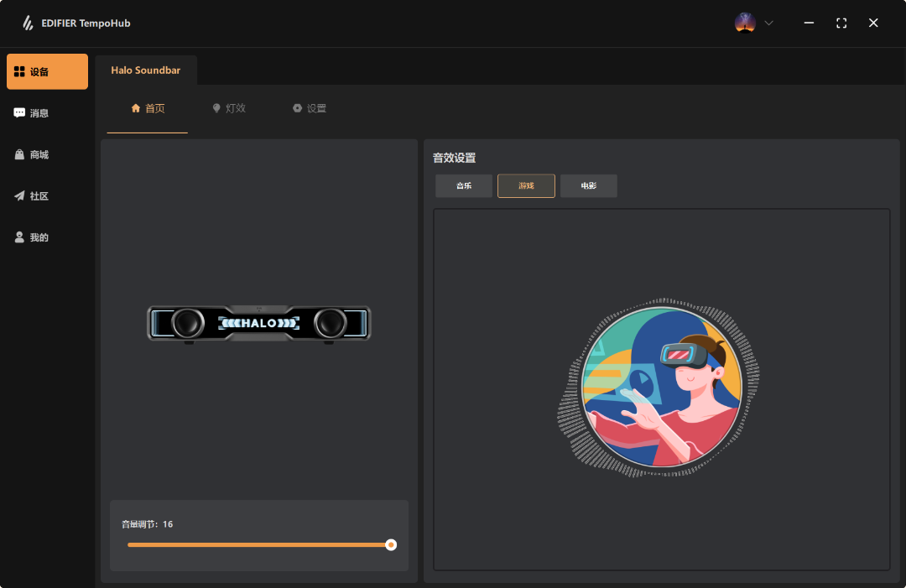Open the 设备 devices sidebar section
906x588 pixels.
[47, 72]
